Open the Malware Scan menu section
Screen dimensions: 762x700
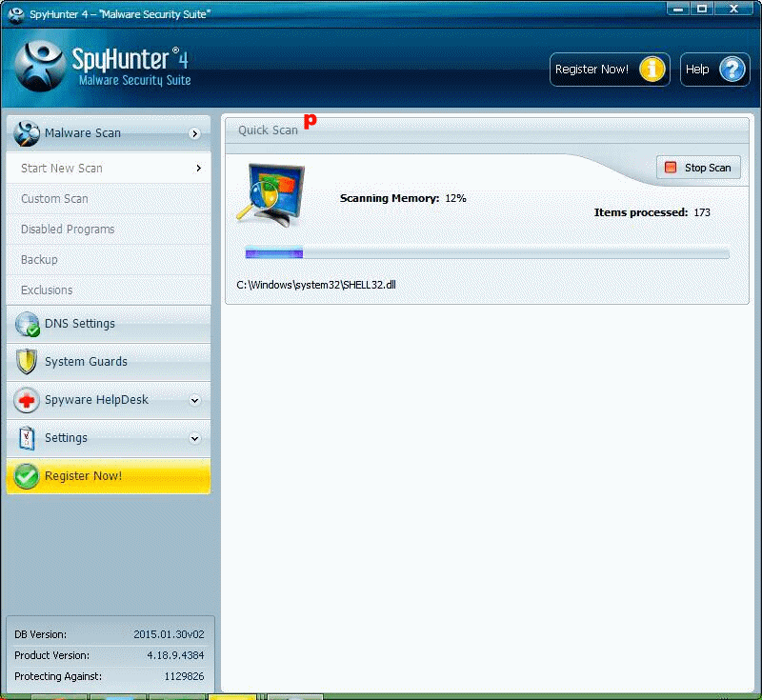(x=109, y=133)
